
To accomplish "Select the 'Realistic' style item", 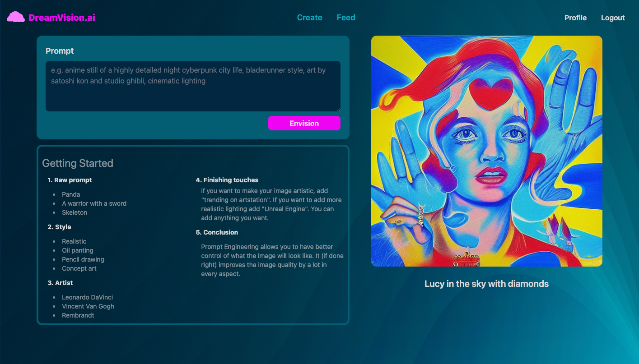I will pyautogui.click(x=74, y=241).
